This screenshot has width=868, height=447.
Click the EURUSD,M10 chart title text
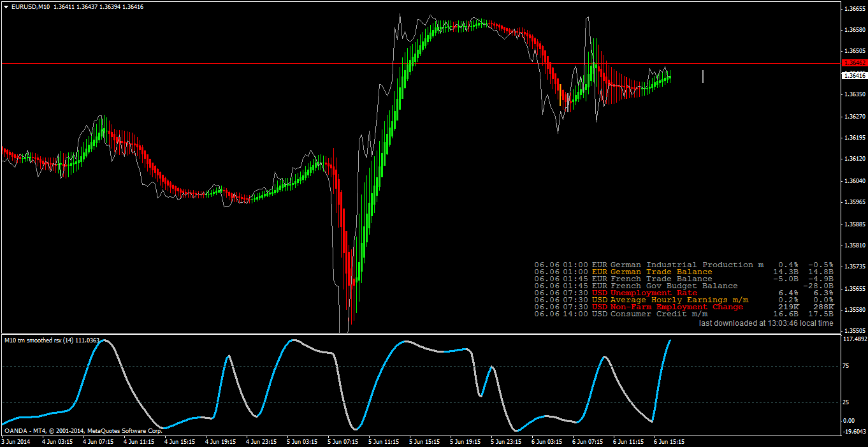click(31, 6)
